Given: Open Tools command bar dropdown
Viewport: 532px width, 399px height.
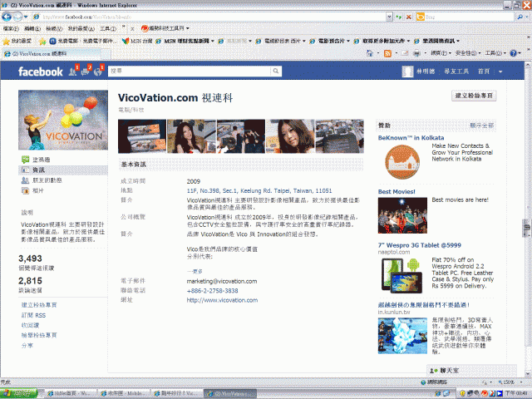Looking at the screenshot, I should coord(495,53).
